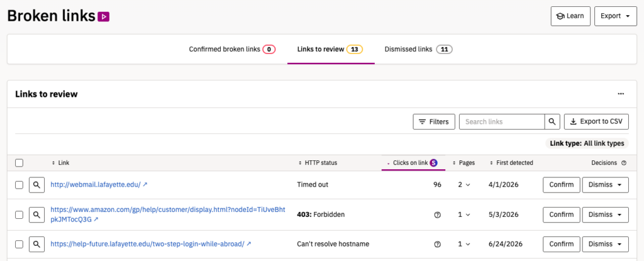Click the Decisions help question icon
The width and height of the screenshot is (644, 261).
624,163
